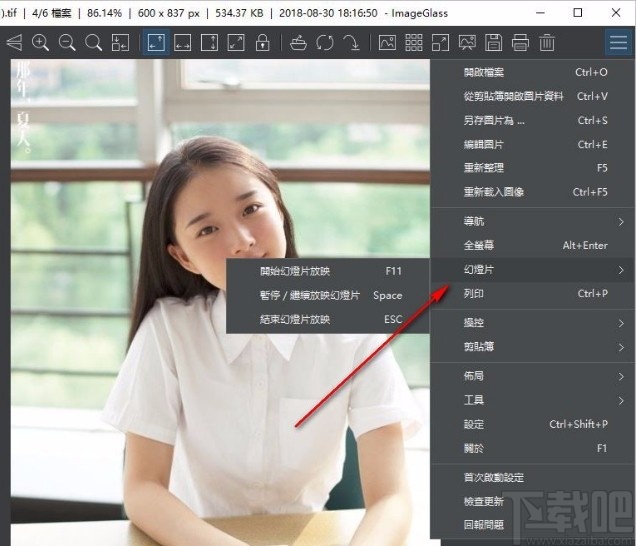Click 結束幻燈片放映 submenu entry
The height and width of the screenshot is (546, 636).
328,320
